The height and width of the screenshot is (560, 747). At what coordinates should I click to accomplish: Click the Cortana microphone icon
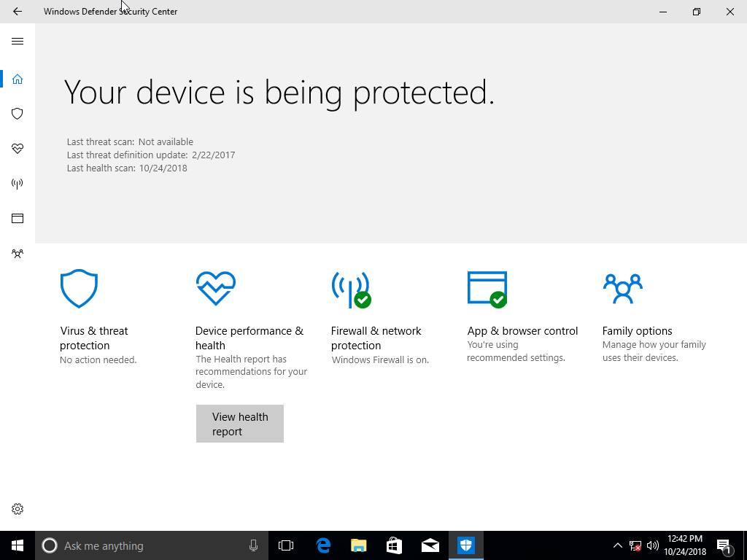[253, 545]
